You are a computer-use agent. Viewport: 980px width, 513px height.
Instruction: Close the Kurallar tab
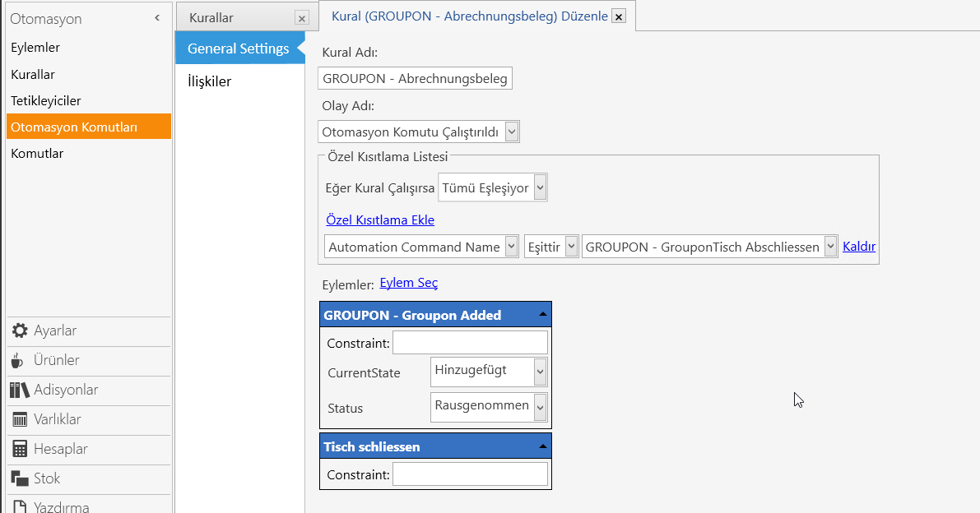click(x=302, y=19)
